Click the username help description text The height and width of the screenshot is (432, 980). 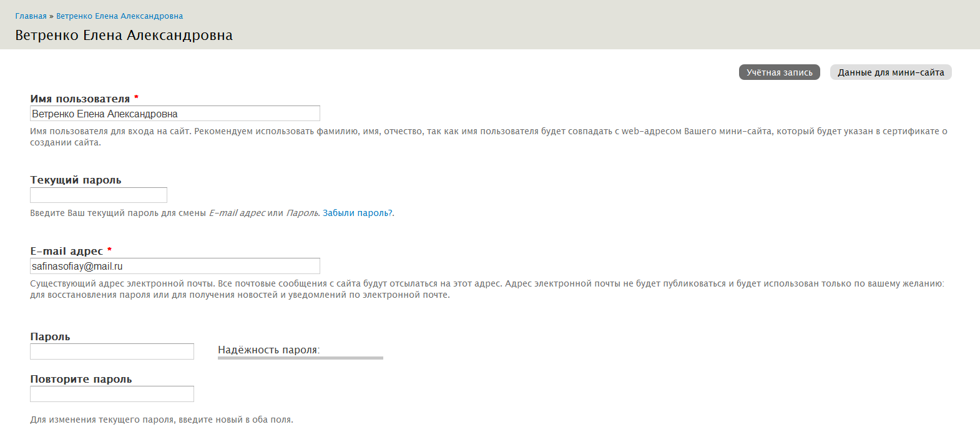(489, 137)
